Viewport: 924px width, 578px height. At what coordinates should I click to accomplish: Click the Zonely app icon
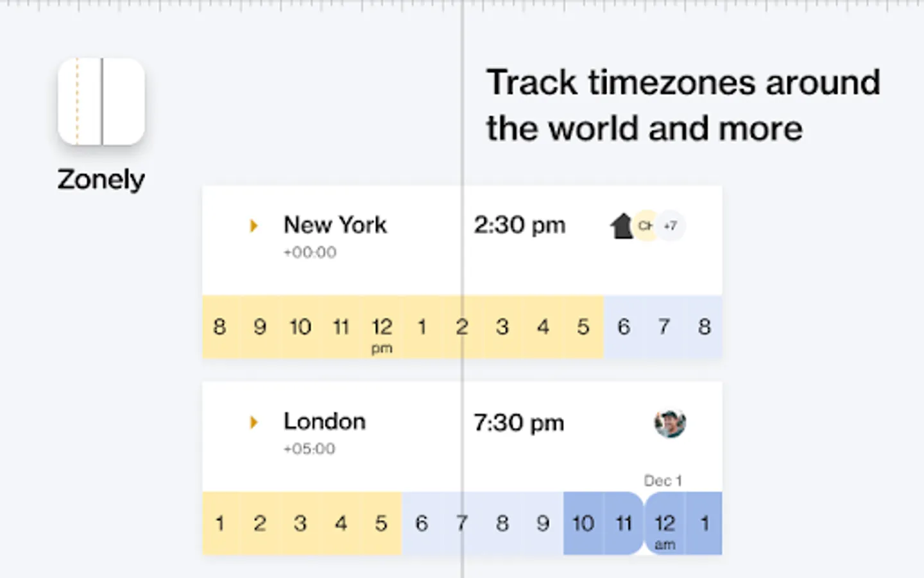[x=101, y=101]
